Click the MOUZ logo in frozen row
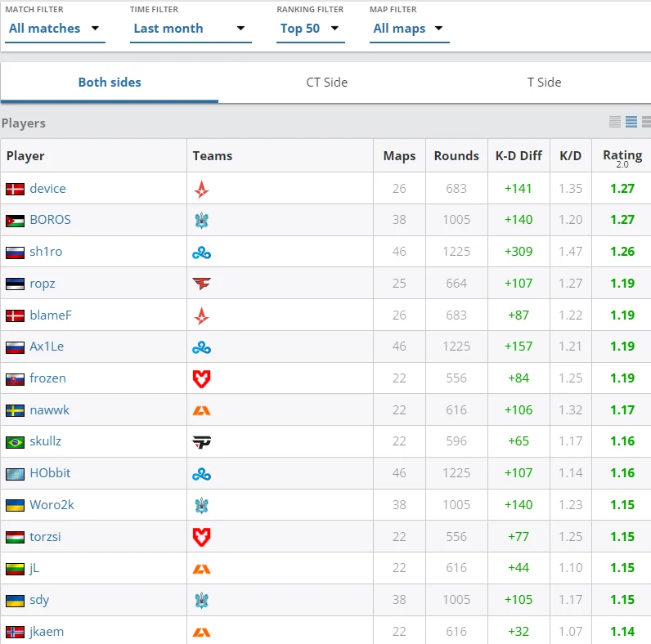The width and height of the screenshot is (651, 644). click(202, 379)
